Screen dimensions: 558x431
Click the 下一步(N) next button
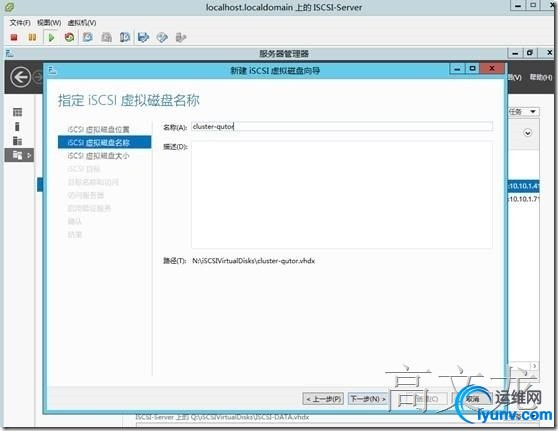[368, 399]
